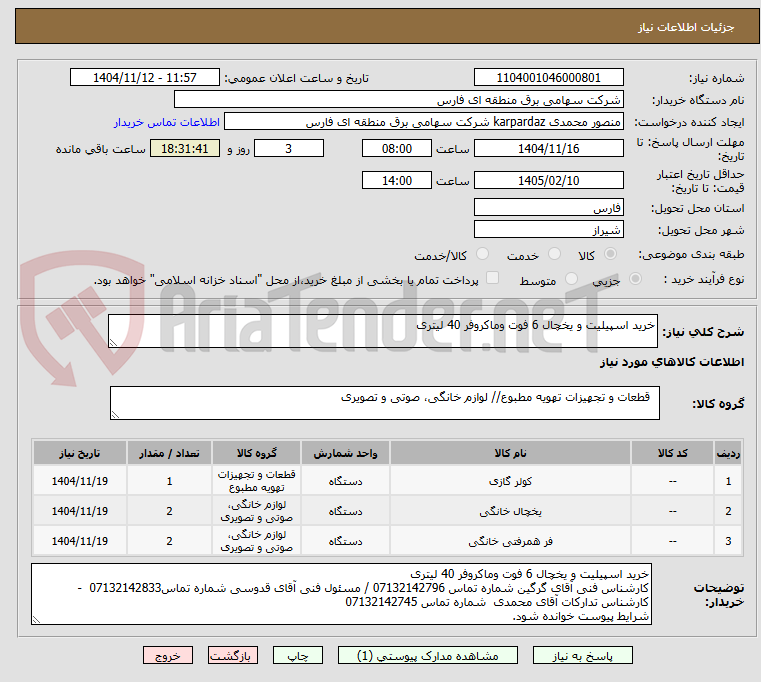
Task: Click the buyer notes textarea
Action: point(341,594)
